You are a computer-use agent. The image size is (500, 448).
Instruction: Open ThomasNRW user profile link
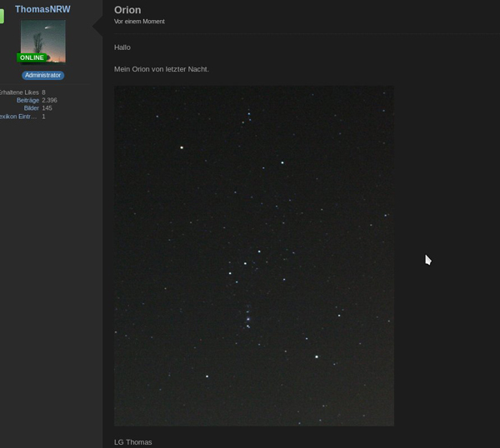[x=42, y=9]
